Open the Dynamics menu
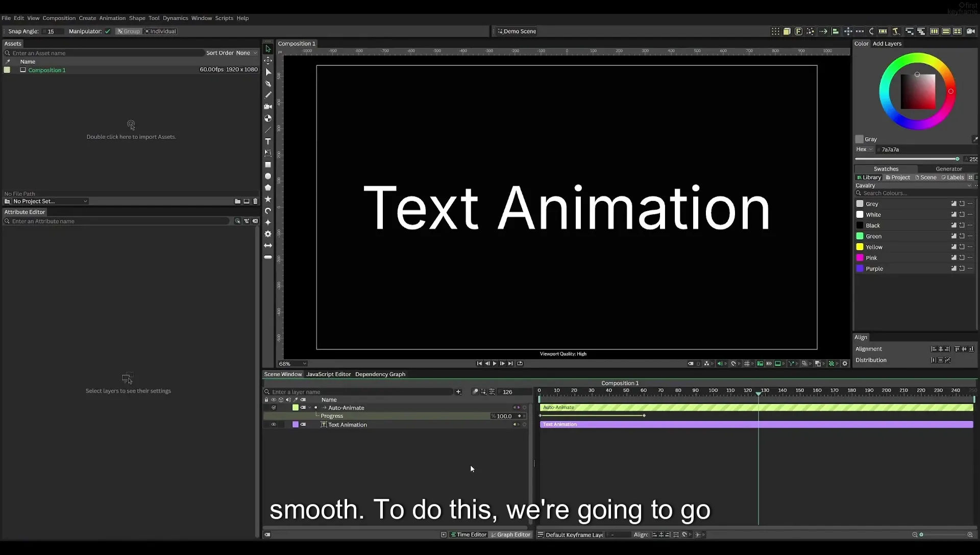This screenshot has width=980, height=555. (x=175, y=18)
